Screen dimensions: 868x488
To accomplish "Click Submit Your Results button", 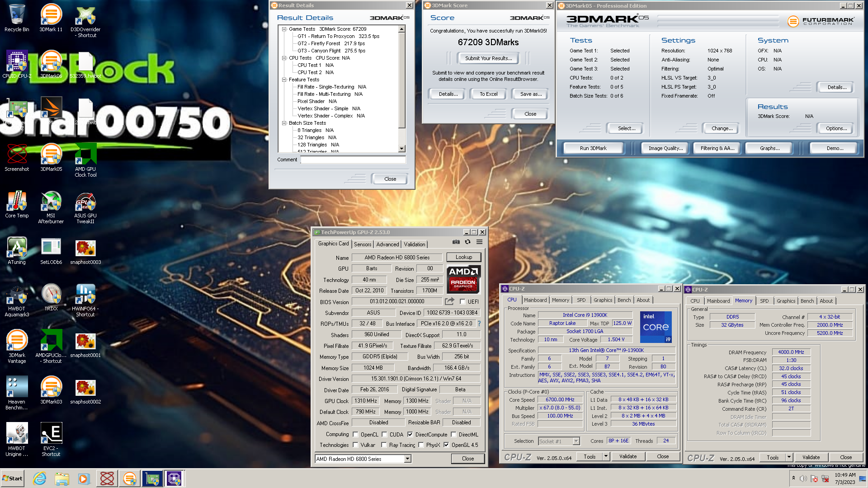I will pos(488,58).
